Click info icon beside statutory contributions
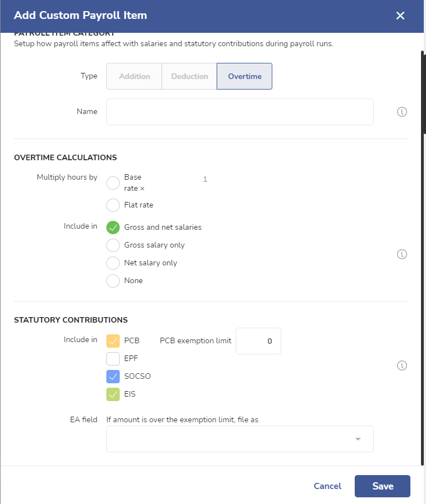This screenshot has width=426, height=504. [402, 365]
